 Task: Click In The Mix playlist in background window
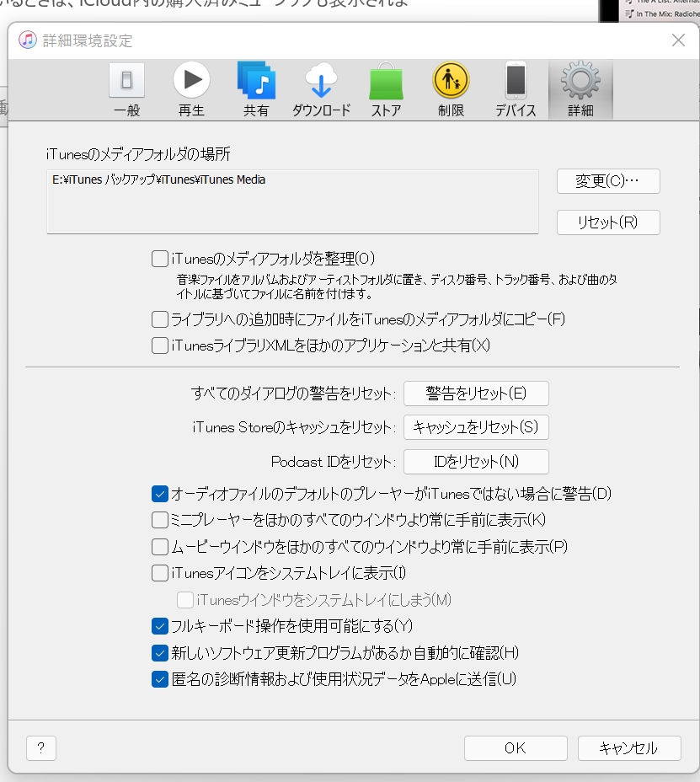click(663, 14)
